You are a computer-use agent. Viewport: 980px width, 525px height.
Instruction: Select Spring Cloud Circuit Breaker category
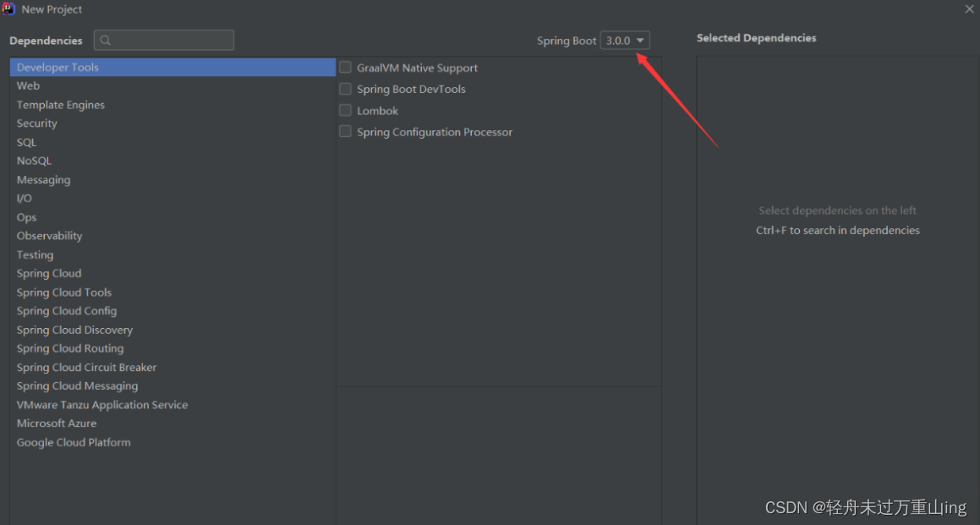[86, 367]
